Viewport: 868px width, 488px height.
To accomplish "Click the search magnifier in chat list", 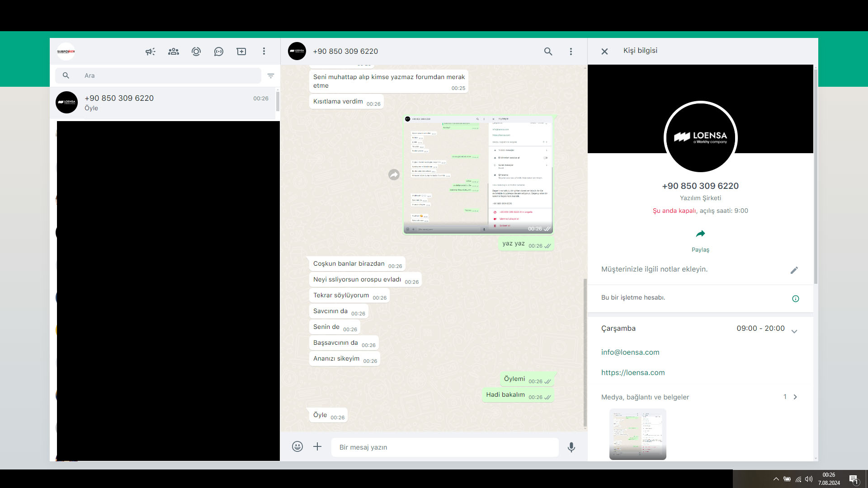I will pyautogui.click(x=66, y=75).
